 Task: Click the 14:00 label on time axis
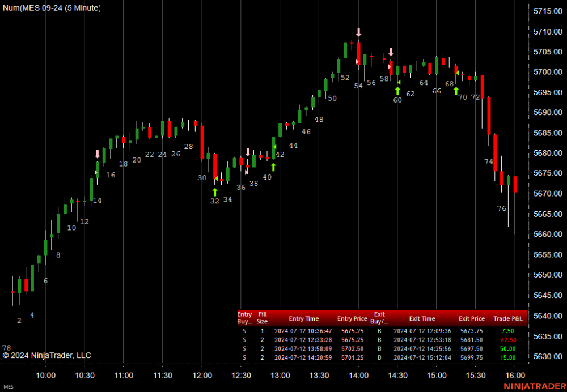[x=358, y=375]
